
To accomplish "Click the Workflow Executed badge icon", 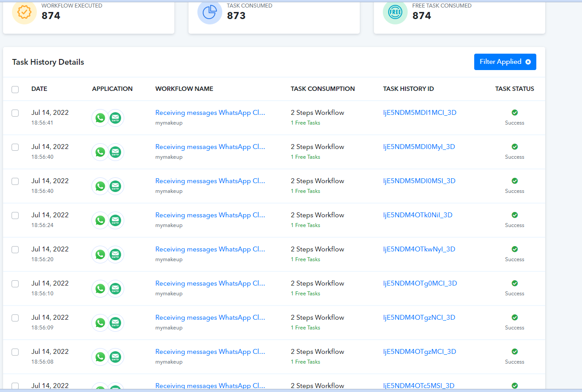I will tap(24, 12).
